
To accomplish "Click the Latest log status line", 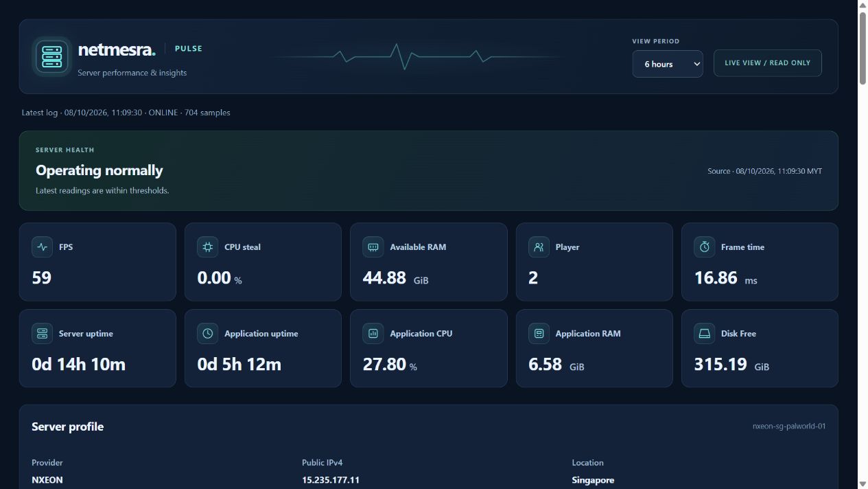I will [126, 113].
